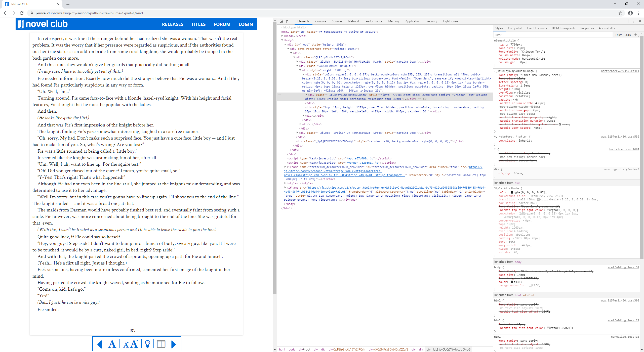Open the color swatch for rgba(0, 0, 0, 0.87)
The height and width of the screenshot is (352, 644).
(512, 192)
